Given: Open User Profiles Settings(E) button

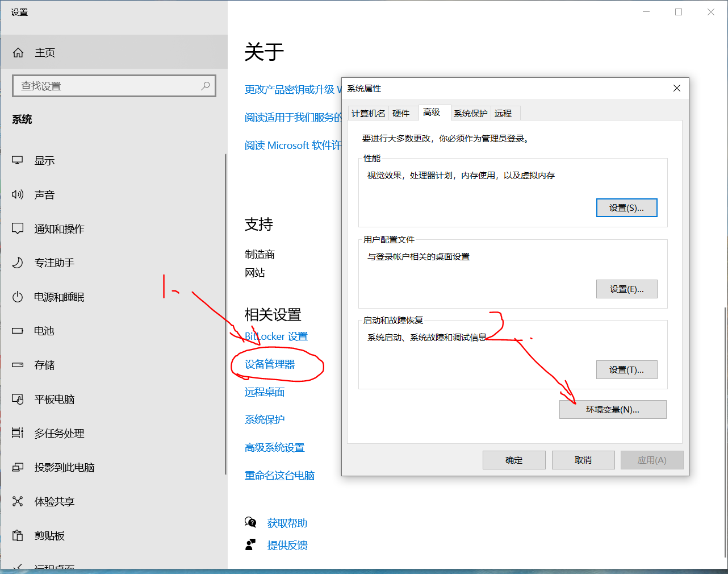Looking at the screenshot, I should click(x=626, y=289).
